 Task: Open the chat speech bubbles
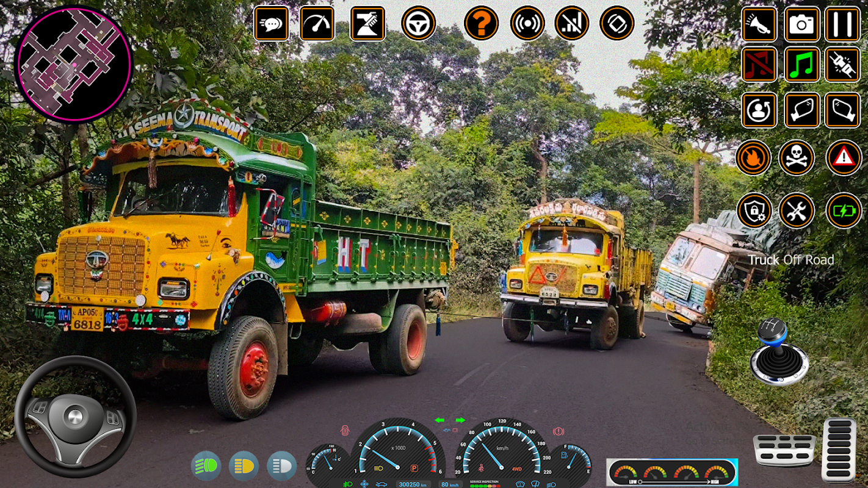click(x=271, y=24)
